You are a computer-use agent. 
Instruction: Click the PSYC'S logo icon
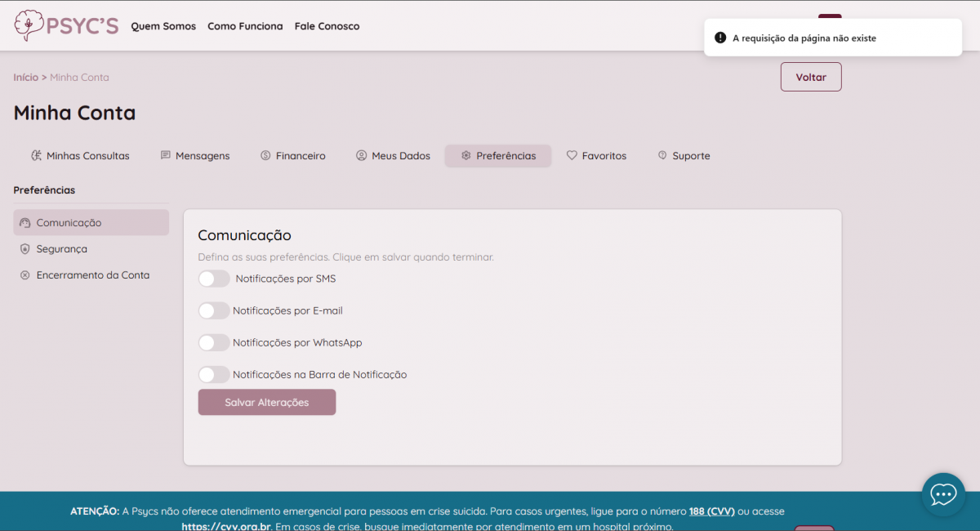(29, 25)
